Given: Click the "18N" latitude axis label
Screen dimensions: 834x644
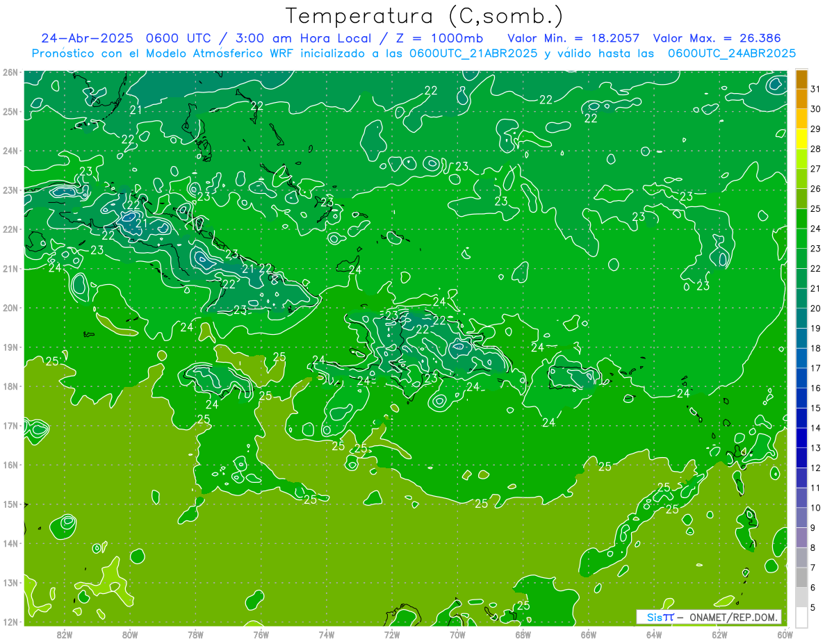Looking at the screenshot, I should coord(10,386).
